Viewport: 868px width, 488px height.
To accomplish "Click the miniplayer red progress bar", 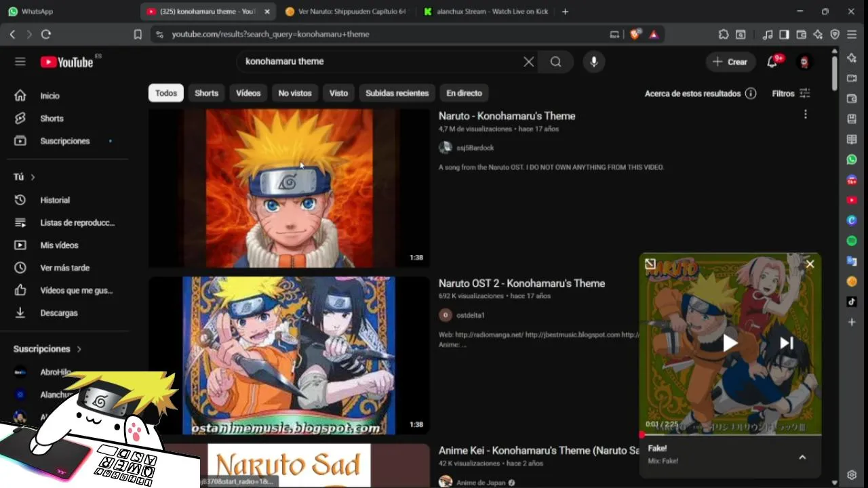I will click(x=730, y=434).
